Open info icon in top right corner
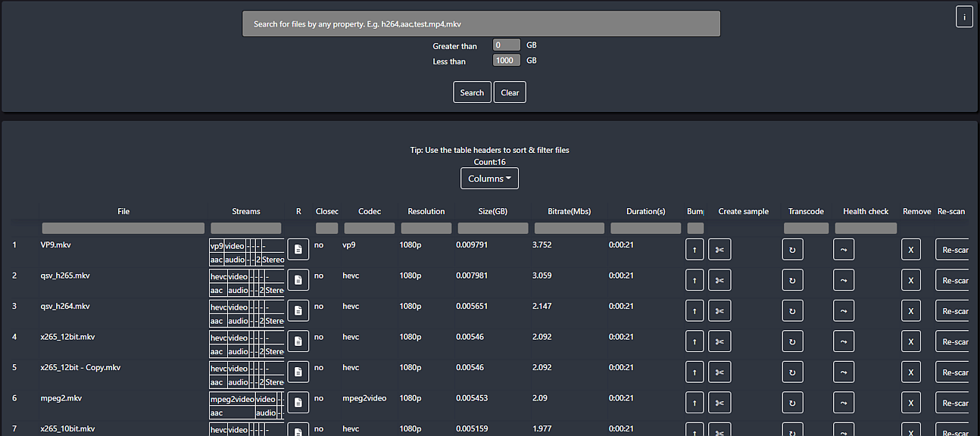 pyautogui.click(x=964, y=17)
